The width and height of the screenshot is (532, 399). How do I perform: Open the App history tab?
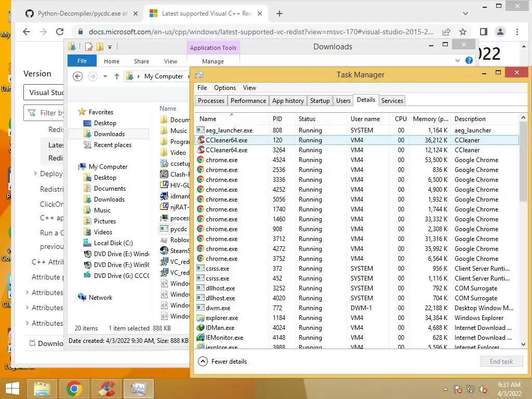tap(288, 101)
